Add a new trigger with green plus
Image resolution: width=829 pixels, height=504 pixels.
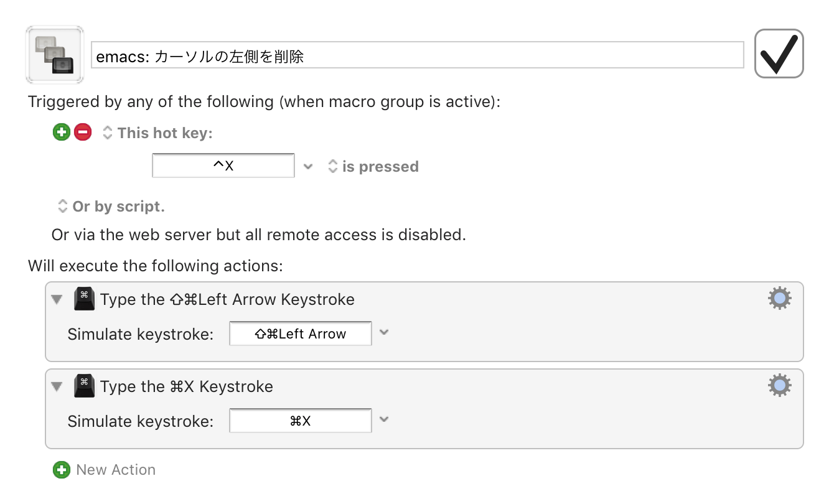click(61, 132)
